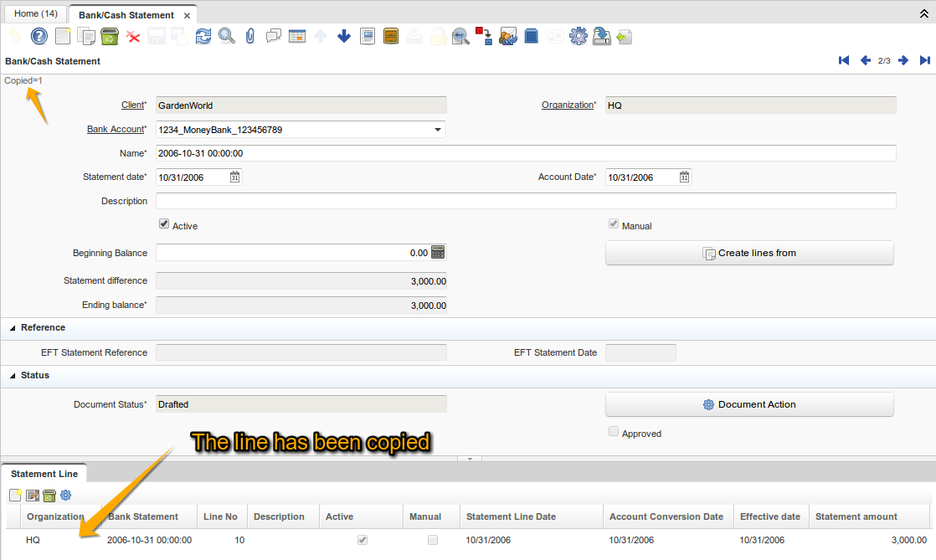Viewport: 936px width, 560px height.
Task: Delete the record using the red delete icon
Action: click(132, 36)
